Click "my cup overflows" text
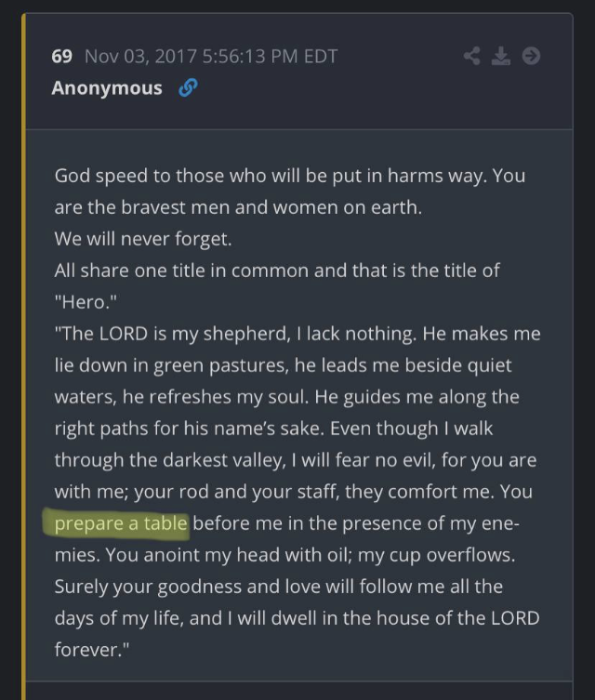595x700 pixels. 436,555
